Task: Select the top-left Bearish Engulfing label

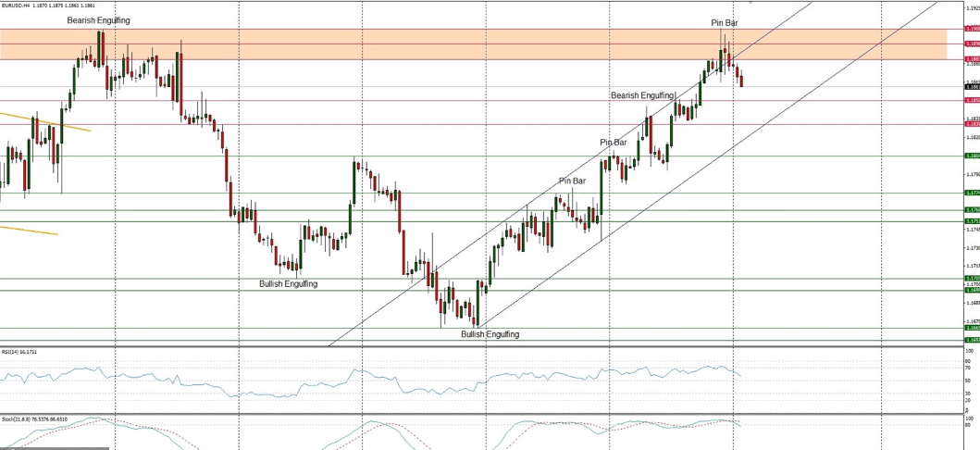Action: [98, 19]
